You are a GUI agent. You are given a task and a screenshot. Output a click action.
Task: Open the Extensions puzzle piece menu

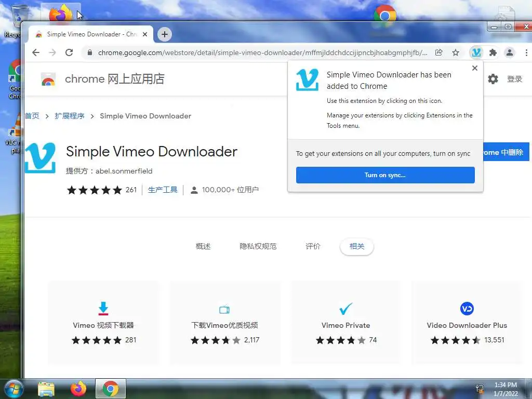click(x=493, y=52)
